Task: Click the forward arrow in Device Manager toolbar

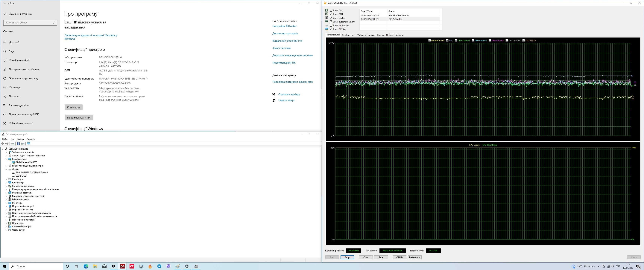Action: (7, 144)
